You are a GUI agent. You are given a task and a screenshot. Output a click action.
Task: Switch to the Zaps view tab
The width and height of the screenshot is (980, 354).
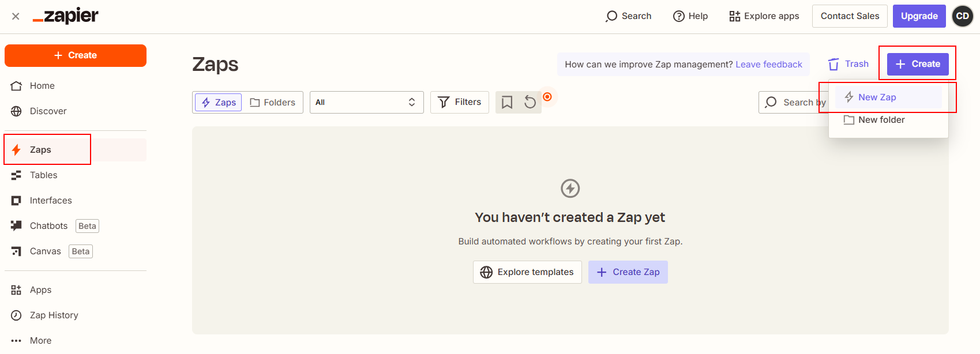[219, 103]
